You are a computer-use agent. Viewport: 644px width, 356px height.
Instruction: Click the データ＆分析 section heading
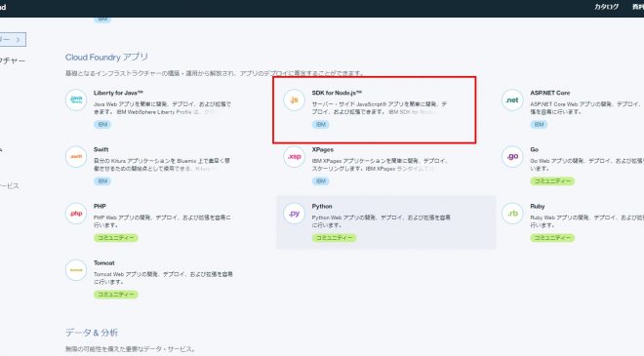click(x=91, y=333)
